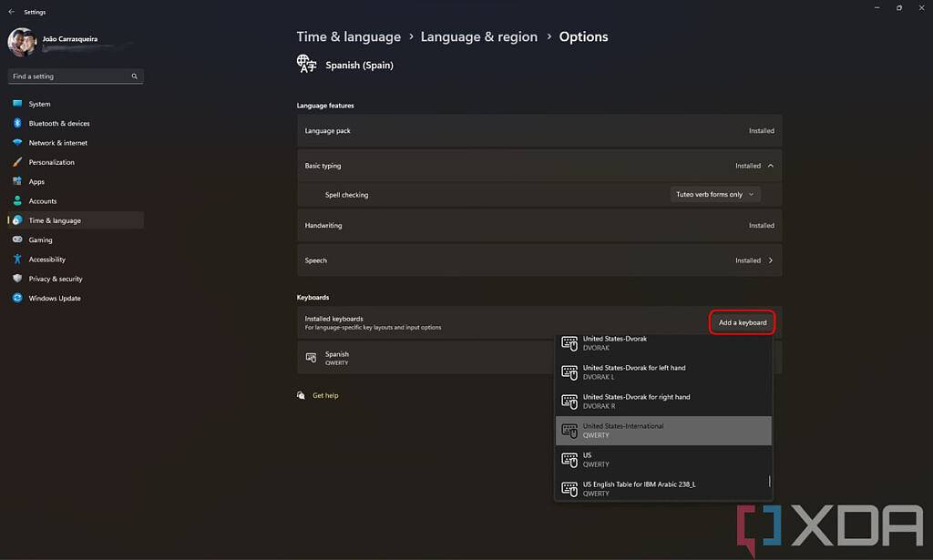
Task: Open the Accounts person icon
Action: click(x=17, y=201)
